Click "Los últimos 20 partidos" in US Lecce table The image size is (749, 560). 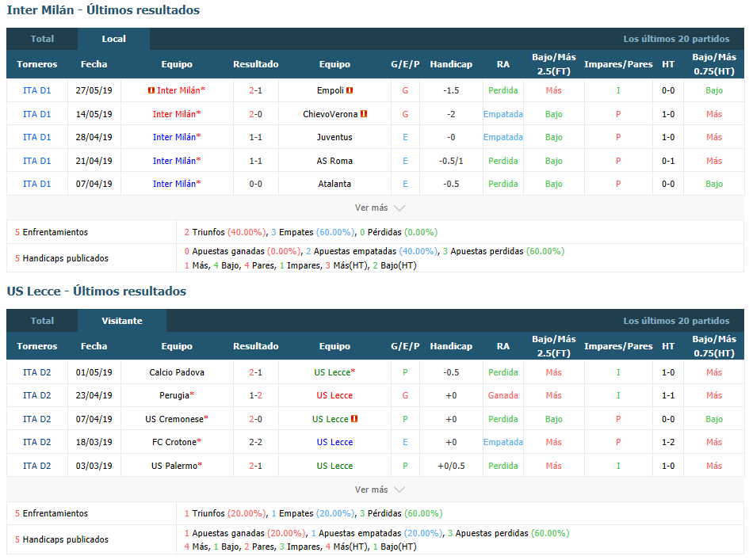point(676,321)
